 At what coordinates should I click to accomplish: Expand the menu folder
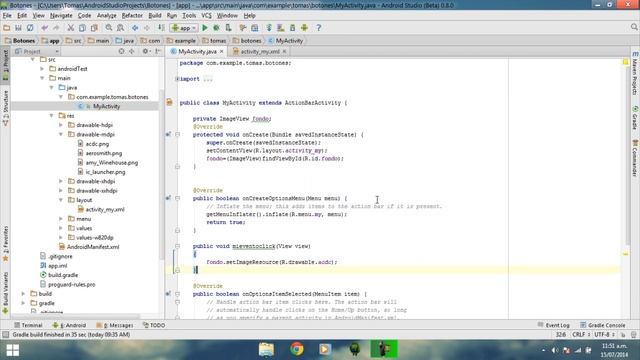point(61,219)
